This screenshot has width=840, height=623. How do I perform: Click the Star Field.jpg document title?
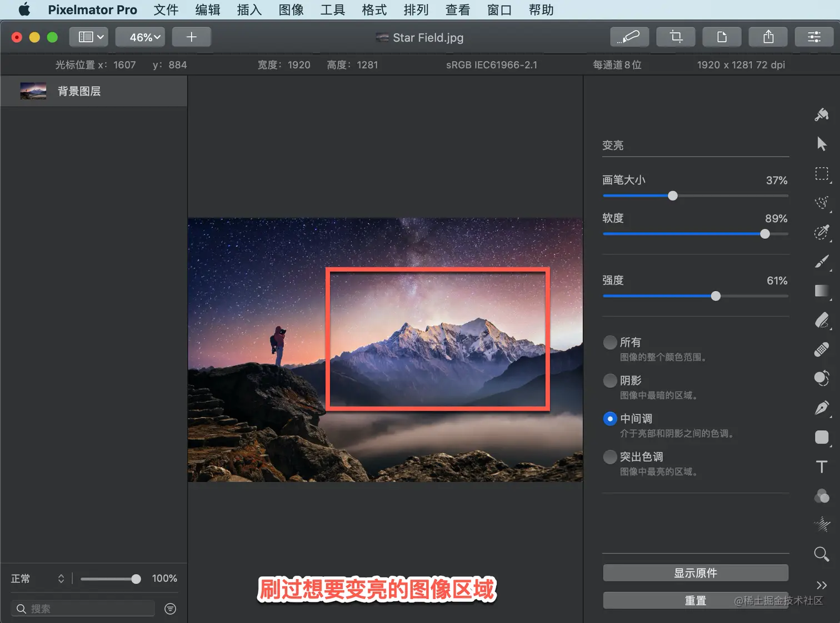(428, 38)
